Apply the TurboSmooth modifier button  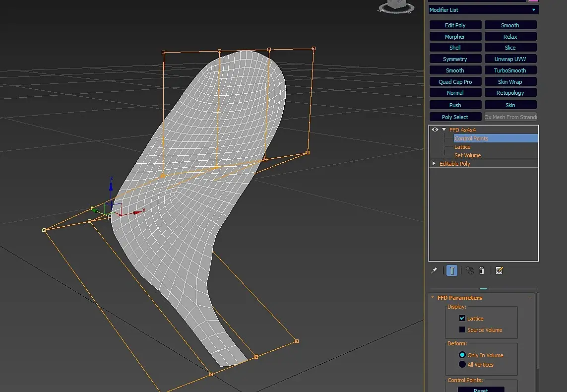click(x=510, y=70)
